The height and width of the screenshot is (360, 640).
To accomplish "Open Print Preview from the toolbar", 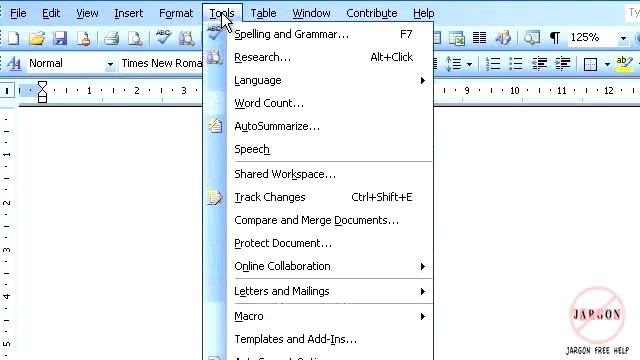I will 135,38.
